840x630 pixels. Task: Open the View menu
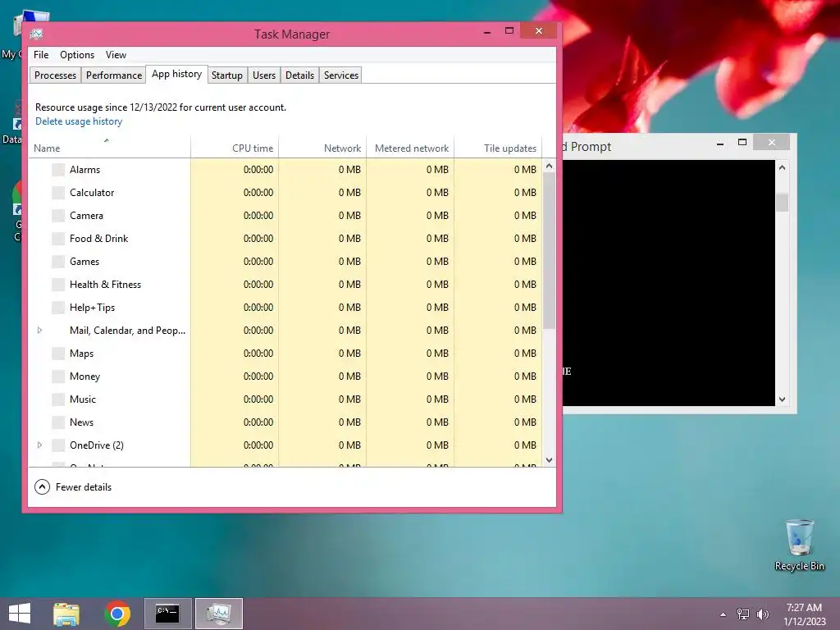click(x=116, y=55)
